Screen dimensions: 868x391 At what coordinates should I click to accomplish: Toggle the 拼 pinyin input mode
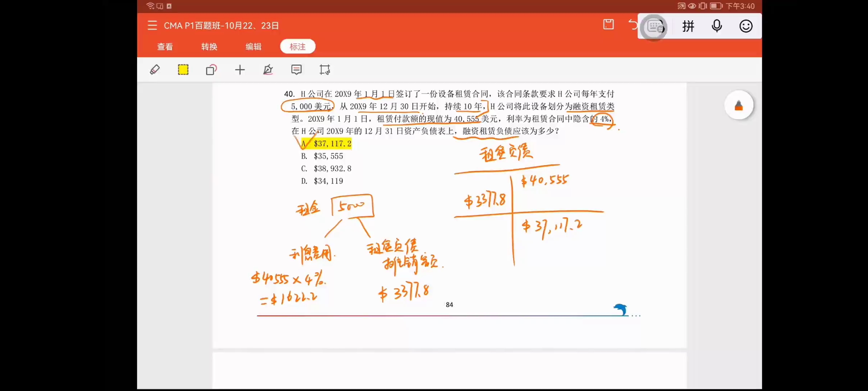coord(688,26)
